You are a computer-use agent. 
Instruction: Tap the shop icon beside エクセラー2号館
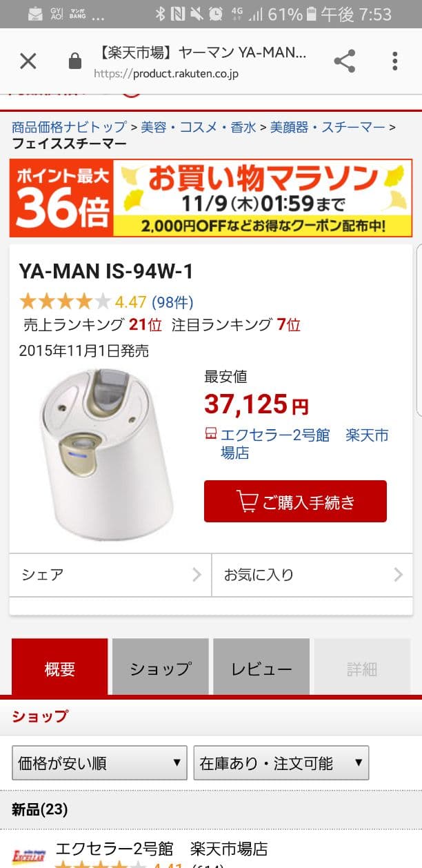click(x=210, y=435)
